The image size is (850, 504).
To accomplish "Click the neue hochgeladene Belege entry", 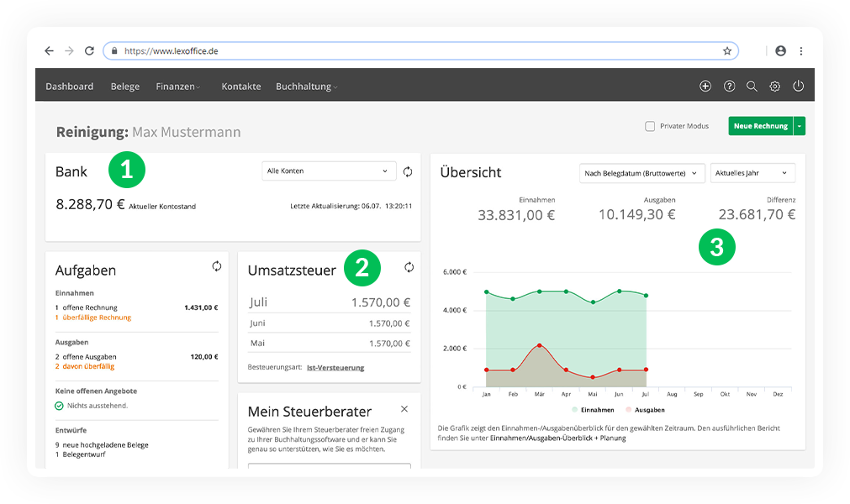I will (102, 445).
